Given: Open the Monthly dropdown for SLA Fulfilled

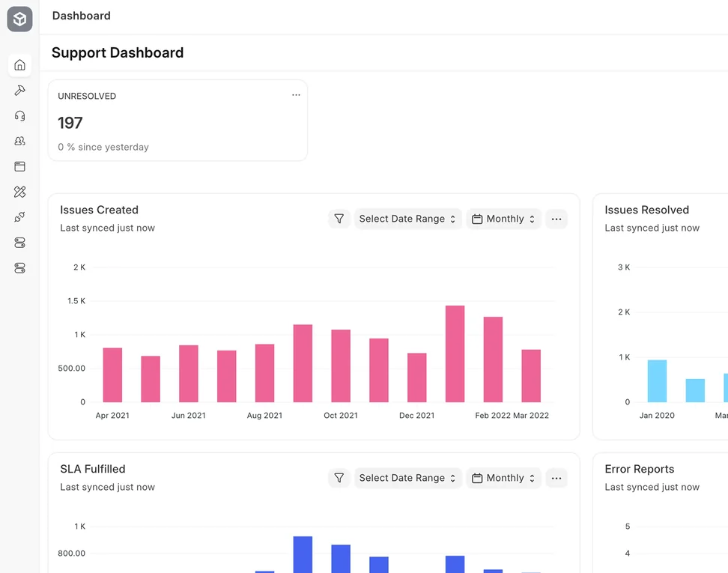Looking at the screenshot, I should coord(503,478).
